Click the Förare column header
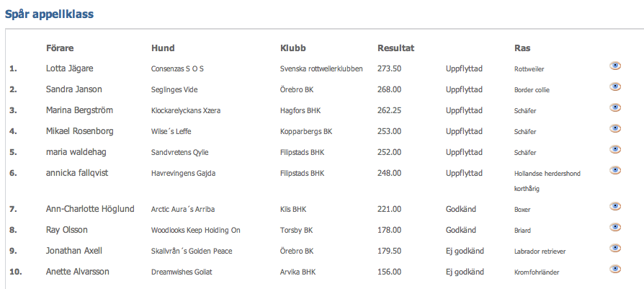Image resolution: width=644 pixels, height=289 pixels. [x=60, y=48]
